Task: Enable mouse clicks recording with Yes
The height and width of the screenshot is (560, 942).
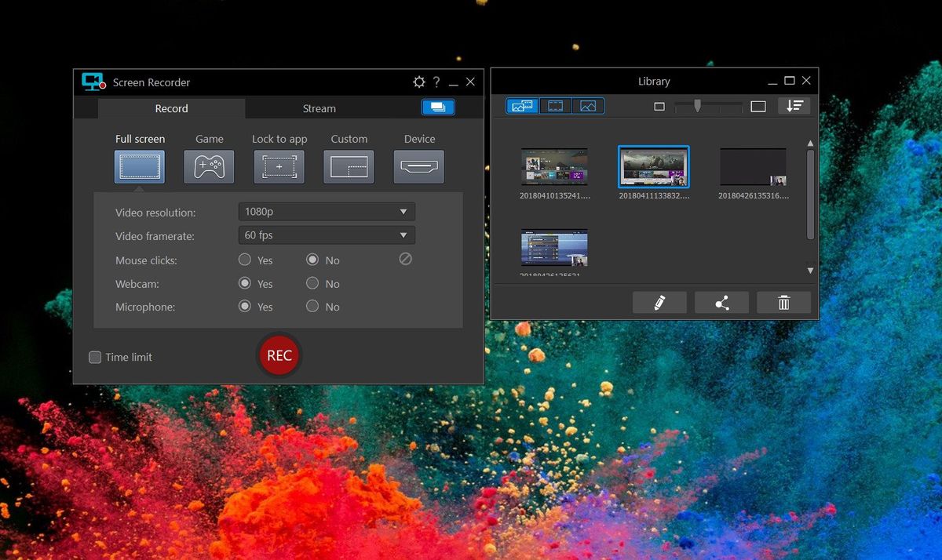Action: click(244, 260)
